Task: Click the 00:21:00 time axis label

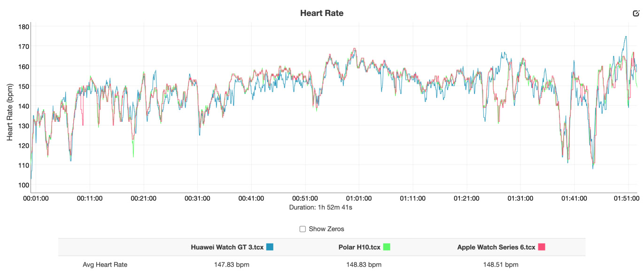Action: click(143, 198)
